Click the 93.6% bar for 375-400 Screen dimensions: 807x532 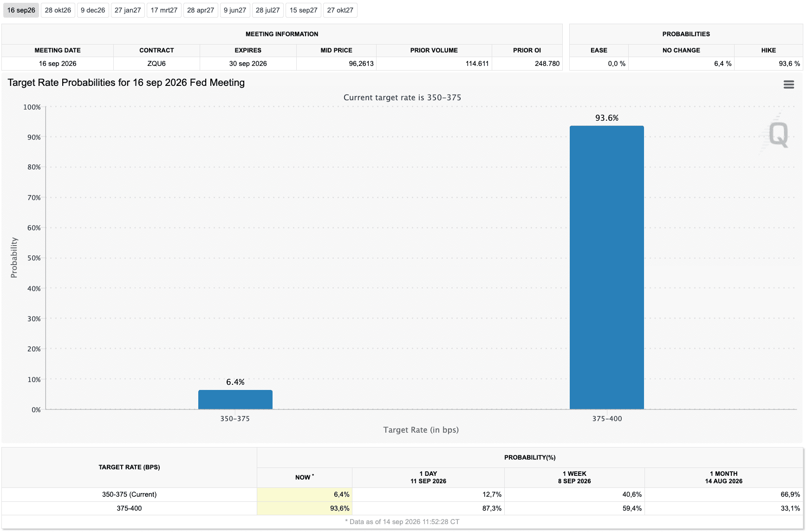[x=607, y=267]
